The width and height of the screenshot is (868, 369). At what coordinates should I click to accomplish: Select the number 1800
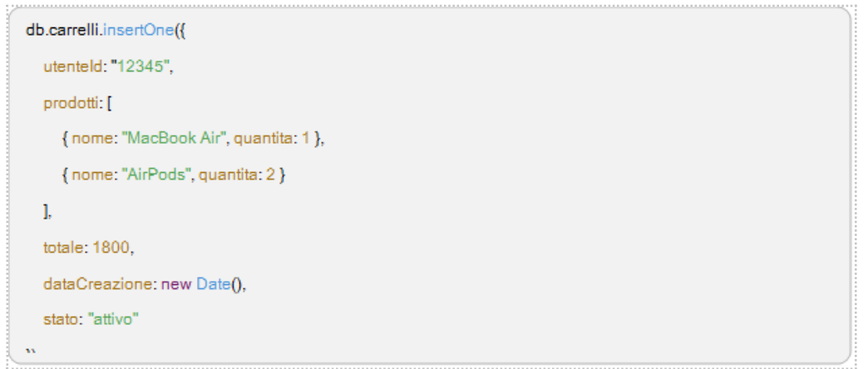point(111,248)
